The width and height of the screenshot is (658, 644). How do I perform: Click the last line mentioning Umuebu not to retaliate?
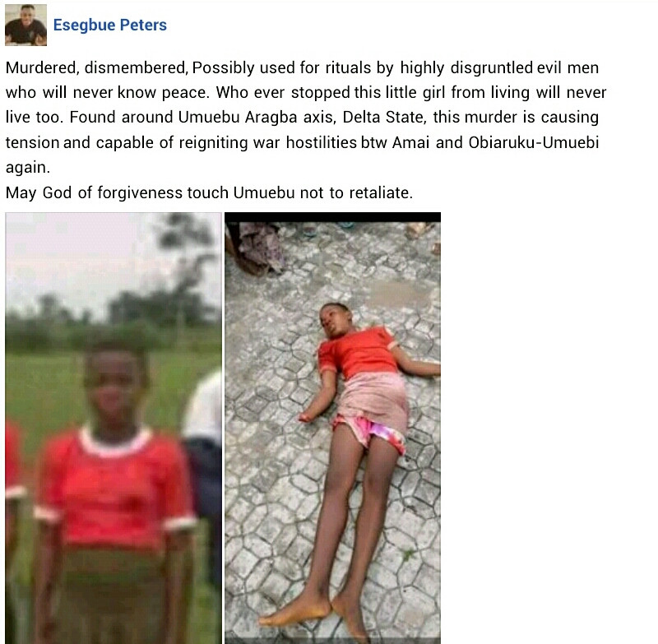click(209, 192)
